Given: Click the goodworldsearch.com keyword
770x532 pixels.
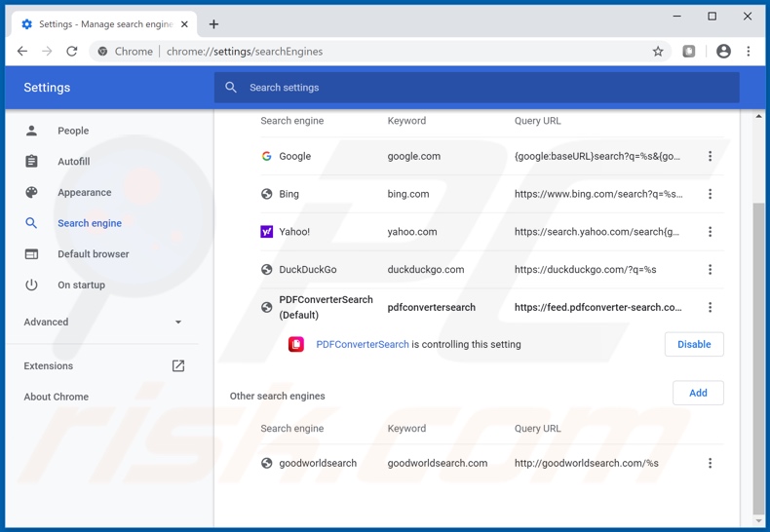Looking at the screenshot, I should (437, 463).
